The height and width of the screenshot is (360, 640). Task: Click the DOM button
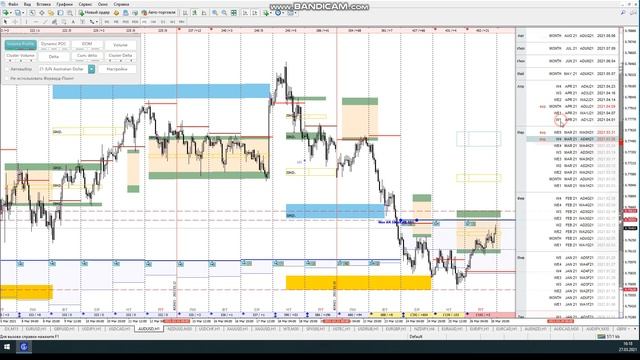point(87,44)
